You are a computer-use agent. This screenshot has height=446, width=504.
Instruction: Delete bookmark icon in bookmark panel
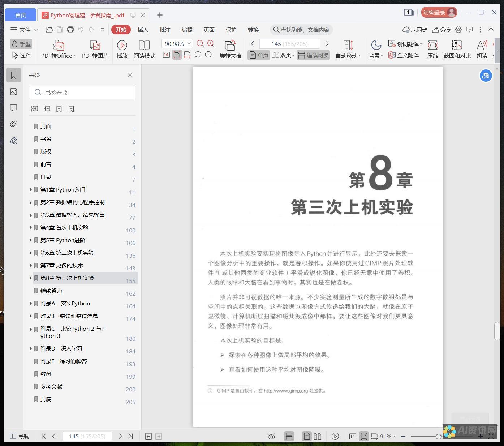[71, 109]
